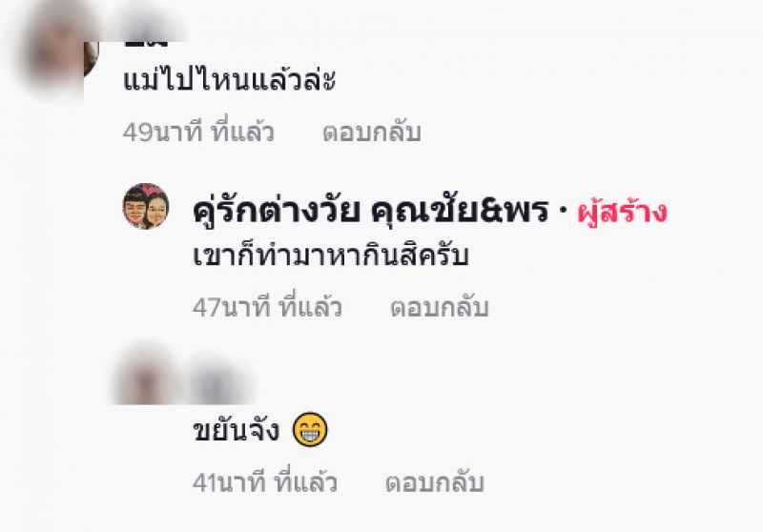763x532 pixels.
Task: Open the blurred avatar above 'ขยันจัง'
Action: 146,377
